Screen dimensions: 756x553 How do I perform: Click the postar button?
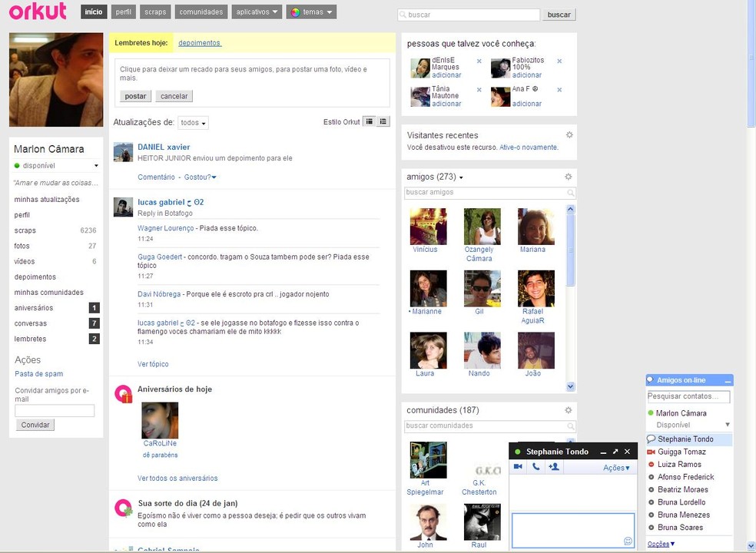pos(135,96)
